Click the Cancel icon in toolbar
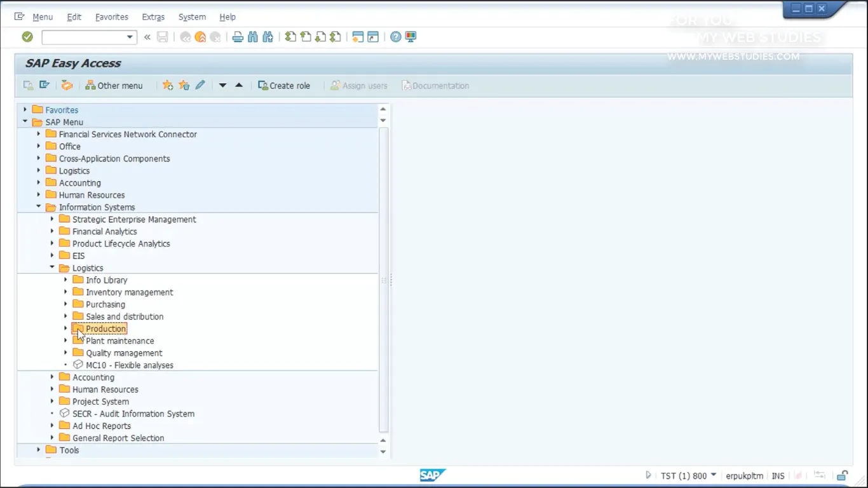 (x=215, y=37)
